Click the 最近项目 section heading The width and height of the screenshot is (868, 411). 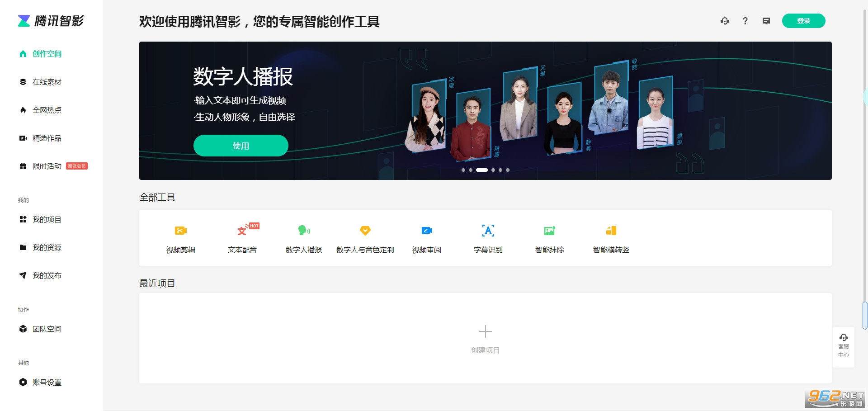click(157, 283)
